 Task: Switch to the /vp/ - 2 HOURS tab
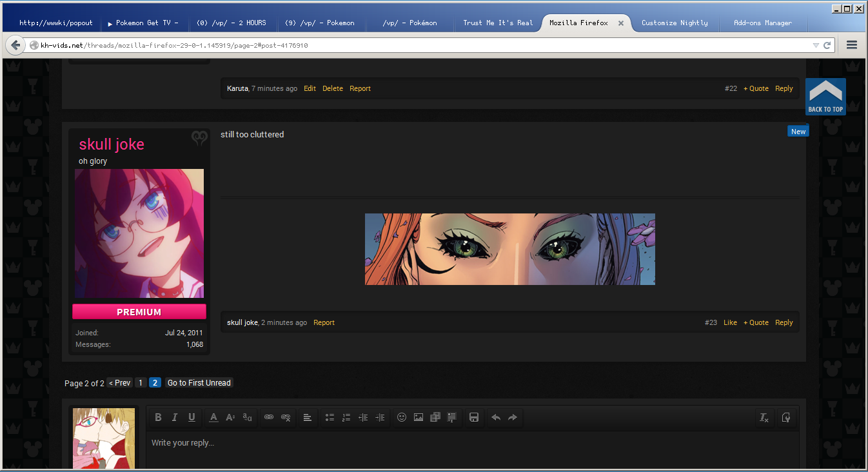(232, 23)
